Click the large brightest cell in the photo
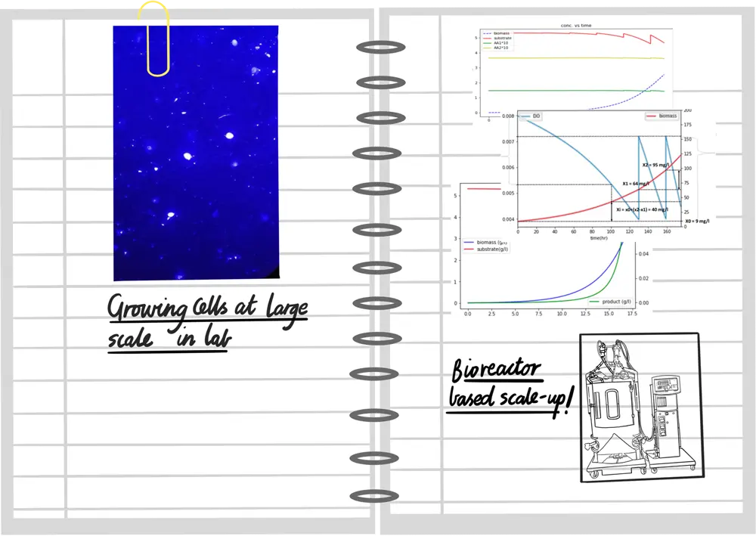The width and height of the screenshot is (756, 536). [x=187, y=156]
